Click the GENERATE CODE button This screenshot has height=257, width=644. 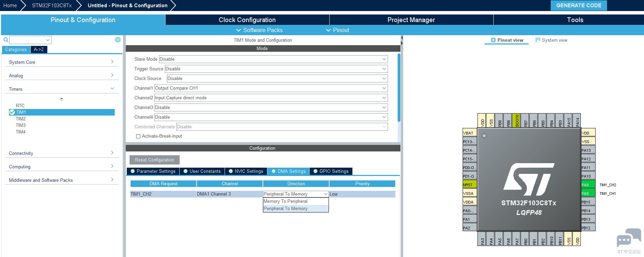click(x=579, y=6)
